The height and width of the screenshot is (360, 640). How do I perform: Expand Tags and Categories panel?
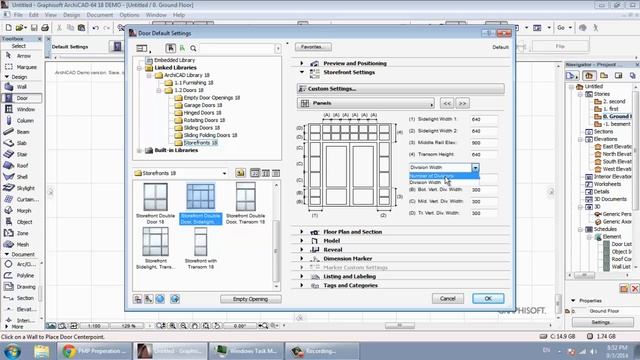(302, 285)
